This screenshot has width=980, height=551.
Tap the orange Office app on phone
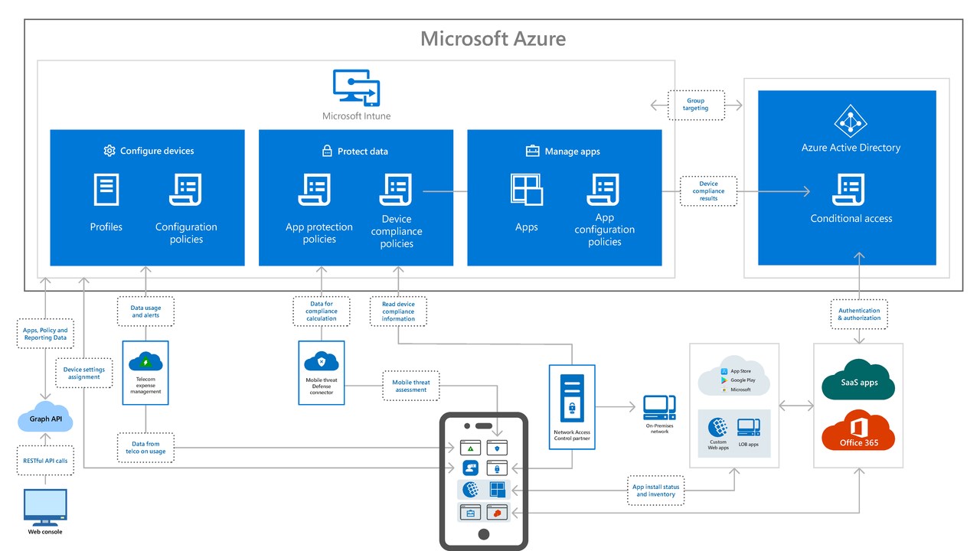pyautogui.click(x=497, y=512)
